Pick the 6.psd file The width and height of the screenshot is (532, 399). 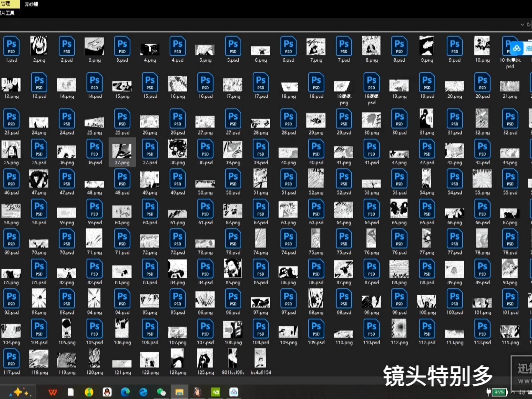point(288,46)
